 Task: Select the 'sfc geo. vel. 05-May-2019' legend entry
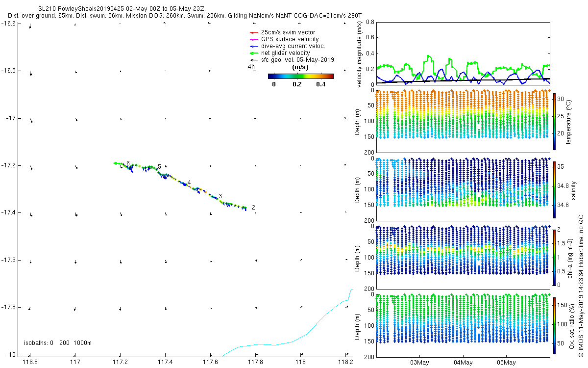(297, 60)
